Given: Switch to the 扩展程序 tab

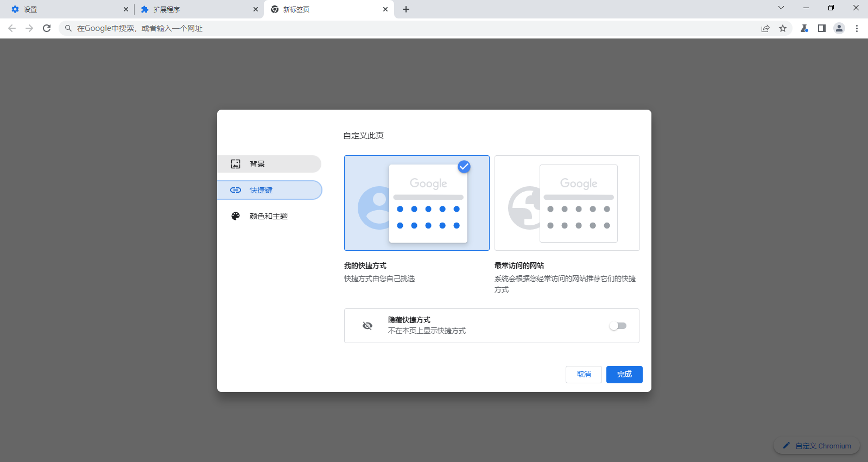Looking at the screenshot, I should tap(194, 9).
